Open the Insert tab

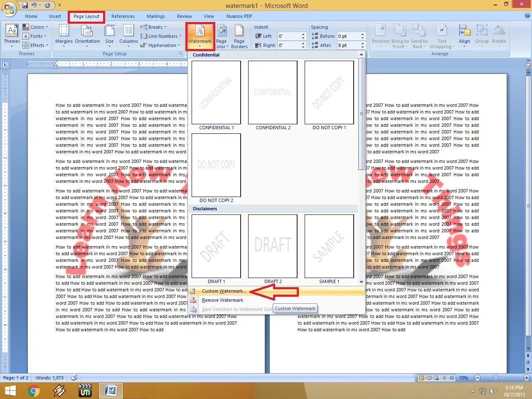coord(55,16)
